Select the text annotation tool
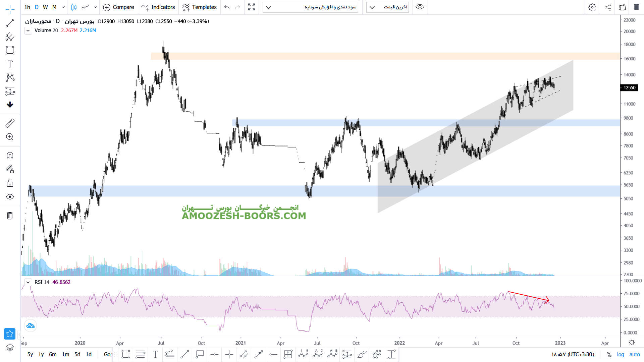The height and width of the screenshot is (362, 644). click(10, 64)
